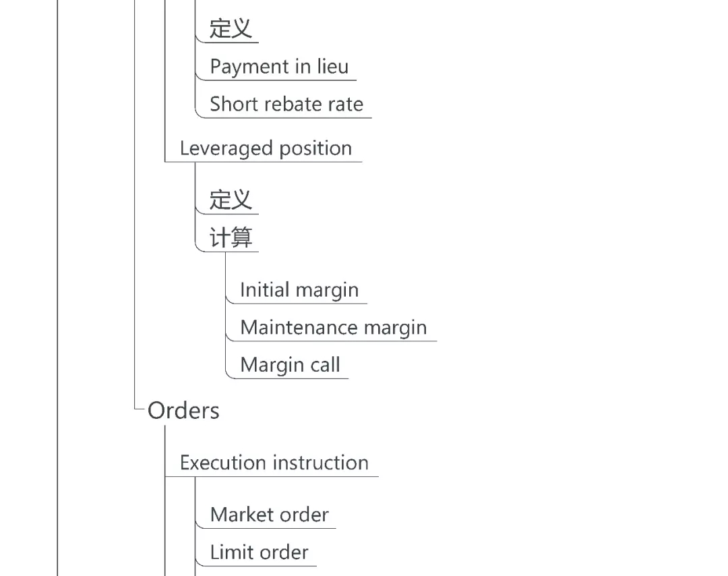Click the Short rebate rate node
The image size is (728, 576).
click(286, 105)
